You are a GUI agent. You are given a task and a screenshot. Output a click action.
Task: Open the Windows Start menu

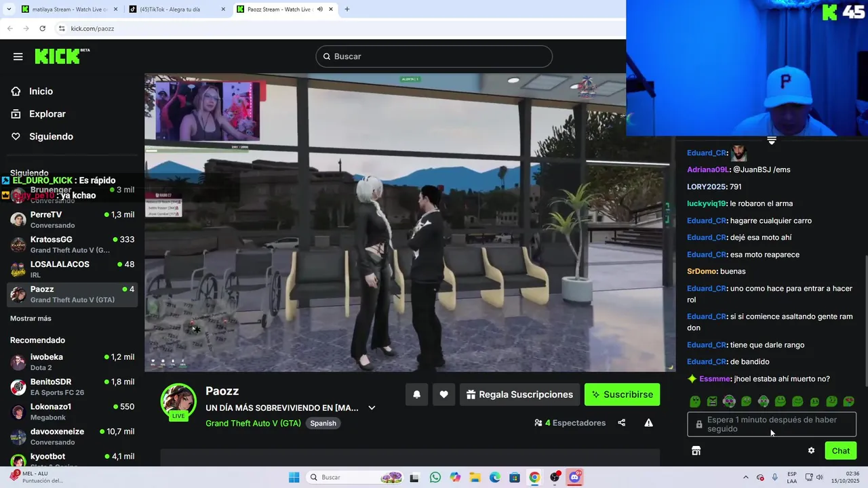tap(294, 477)
